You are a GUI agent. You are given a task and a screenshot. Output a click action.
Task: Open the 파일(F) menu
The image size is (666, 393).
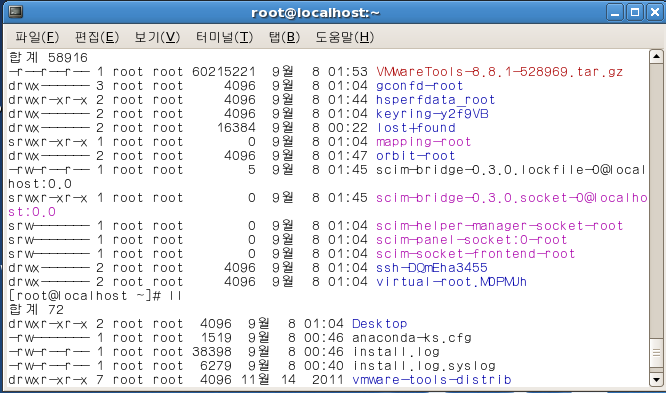click(37, 37)
